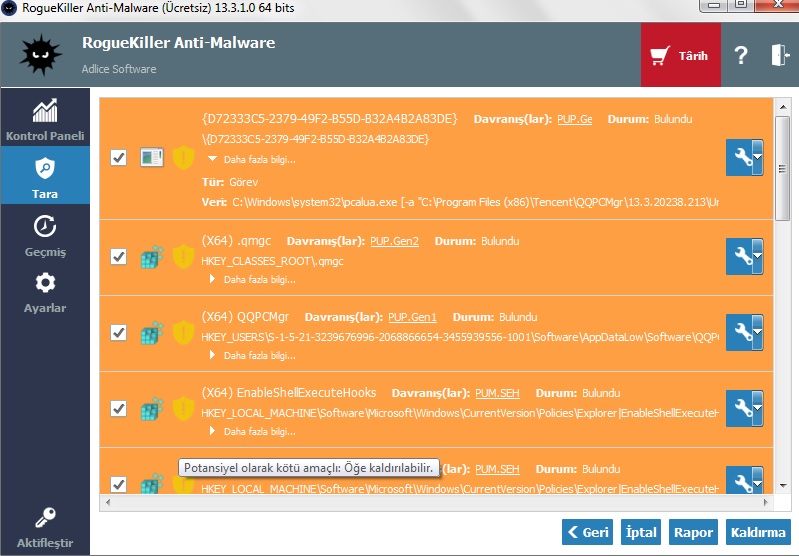Image resolution: width=799 pixels, height=556 pixels.
Task: Open the Geçmiş history section
Action: click(45, 235)
